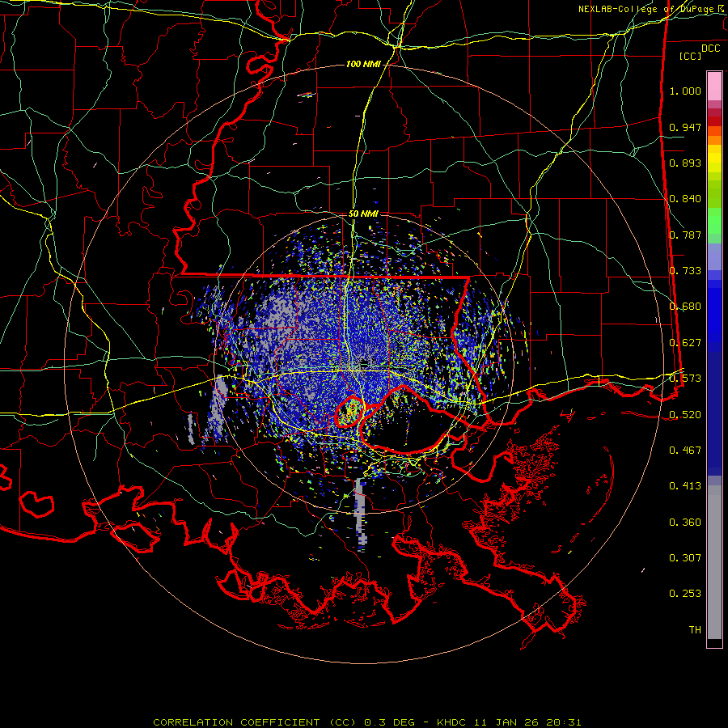
Task: Click the 0.787 legend value
Action: click(x=685, y=235)
